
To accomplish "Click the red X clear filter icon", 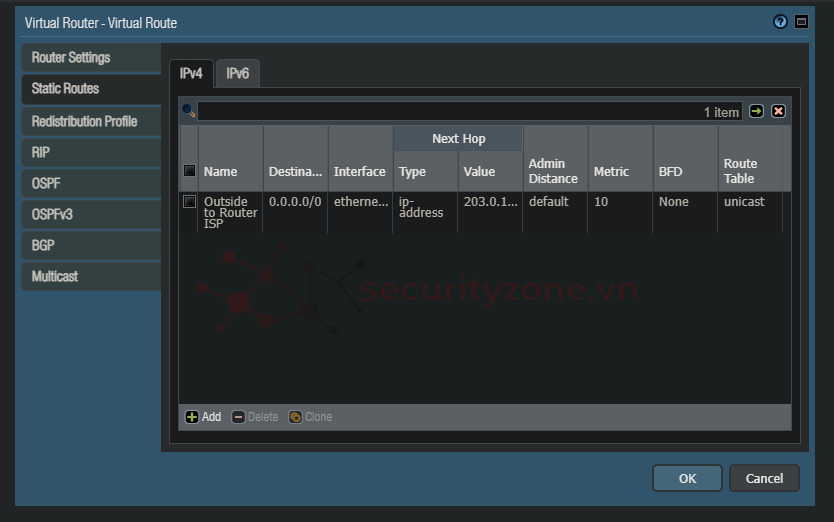I will (x=778, y=111).
